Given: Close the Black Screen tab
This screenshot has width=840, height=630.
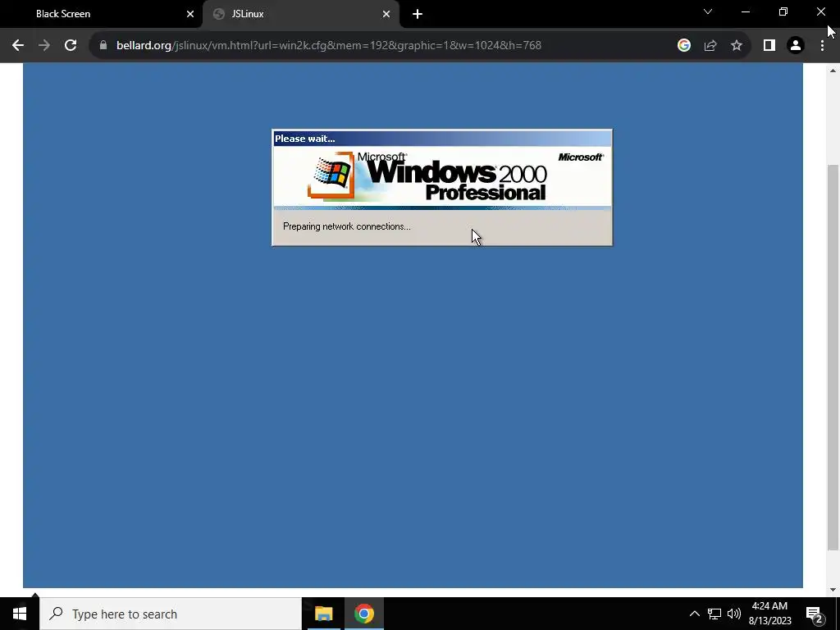Looking at the screenshot, I should tap(190, 14).
